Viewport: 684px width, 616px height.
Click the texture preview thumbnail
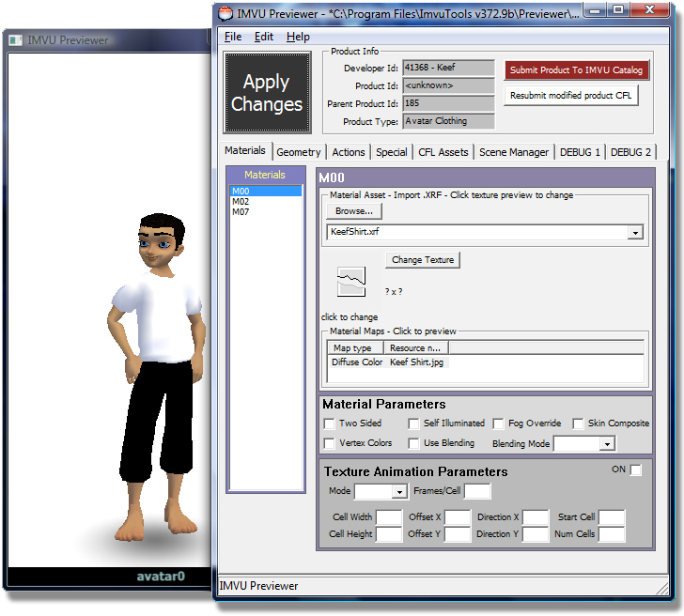(x=351, y=282)
